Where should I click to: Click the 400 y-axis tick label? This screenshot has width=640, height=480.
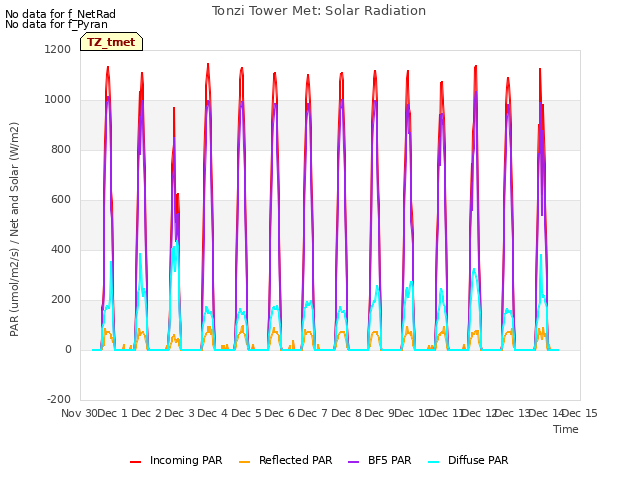[61, 249]
